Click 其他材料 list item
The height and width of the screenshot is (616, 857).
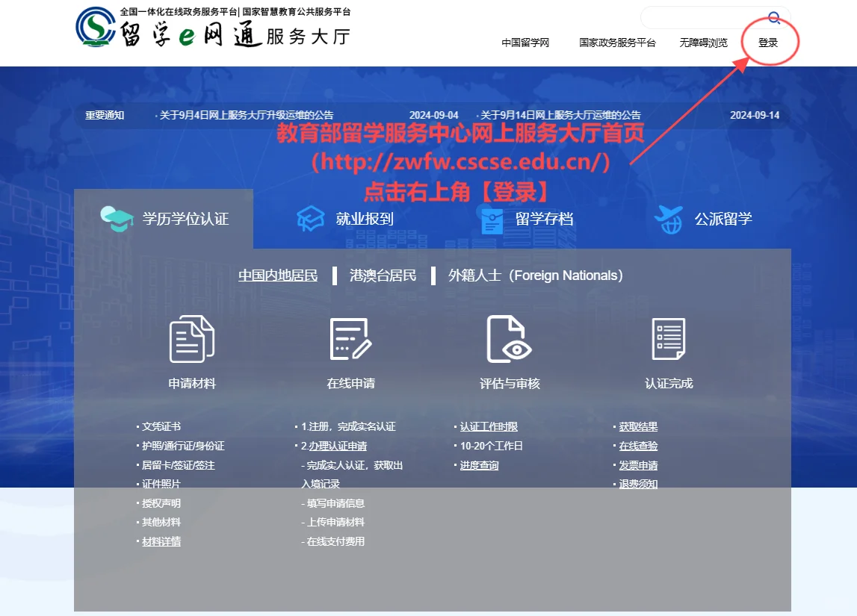point(161,522)
